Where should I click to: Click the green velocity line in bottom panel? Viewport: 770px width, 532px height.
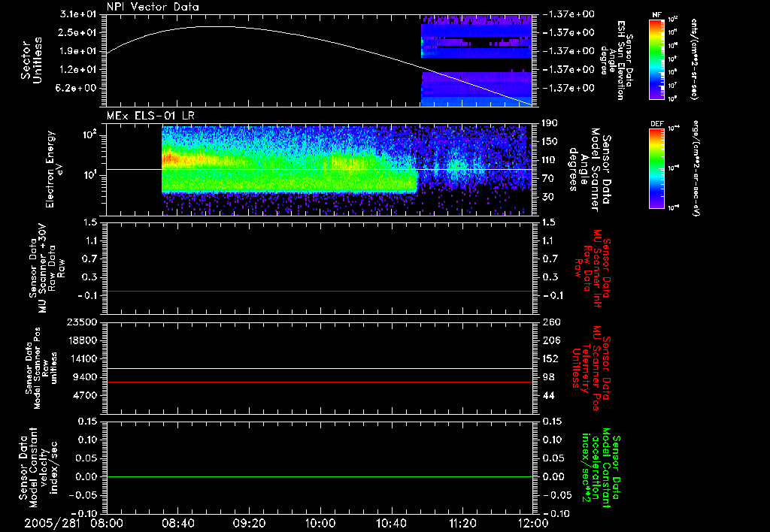tap(320, 476)
